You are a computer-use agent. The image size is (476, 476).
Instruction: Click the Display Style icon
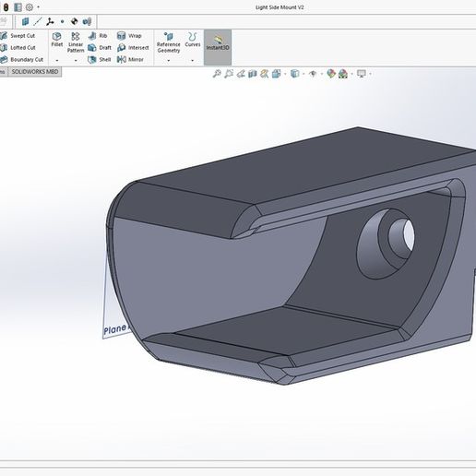pyautogui.click(x=295, y=74)
